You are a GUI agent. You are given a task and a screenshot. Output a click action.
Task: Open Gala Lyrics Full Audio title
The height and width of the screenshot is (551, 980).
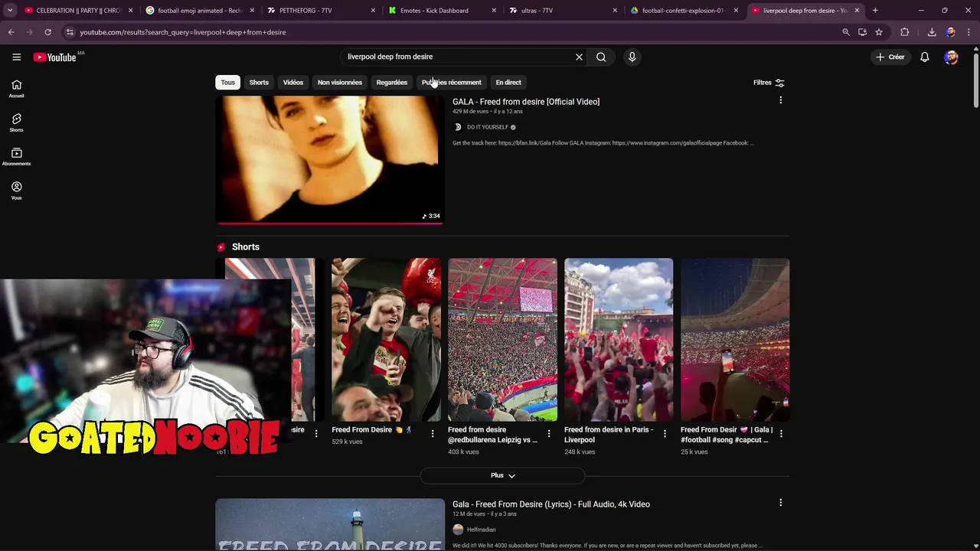[551, 504]
